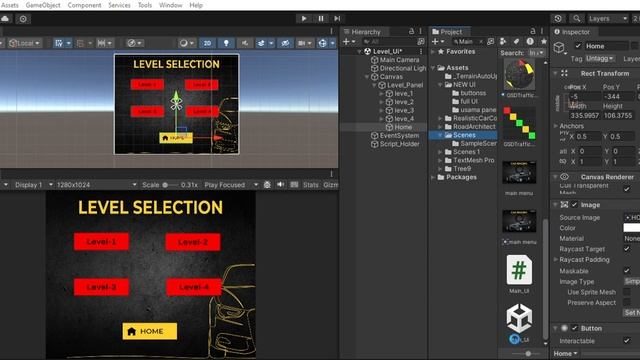Disable the Image component checkbox

pyautogui.click(x=574, y=204)
